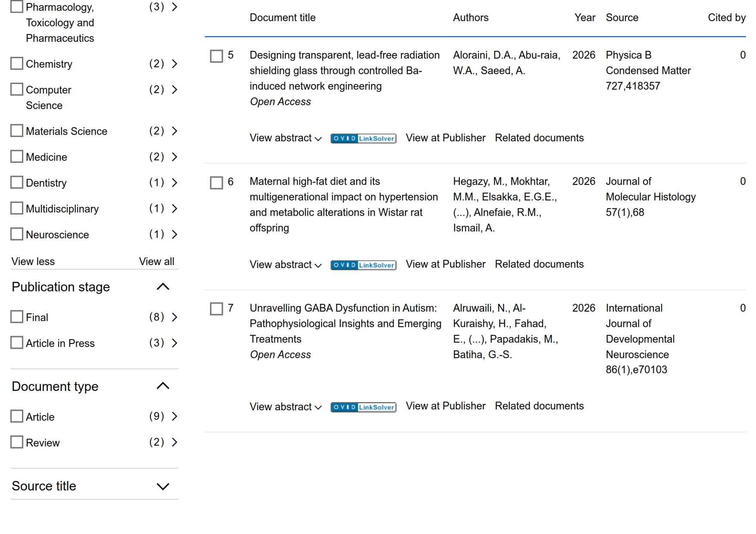Image resolution: width=756 pixels, height=534 pixels.
Task: Click the arrow next to Neuroscience filter
Action: (175, 234)
